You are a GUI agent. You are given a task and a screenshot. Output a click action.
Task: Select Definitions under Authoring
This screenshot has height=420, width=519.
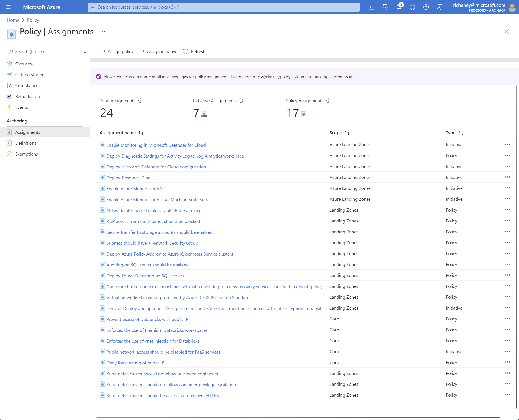25,143
